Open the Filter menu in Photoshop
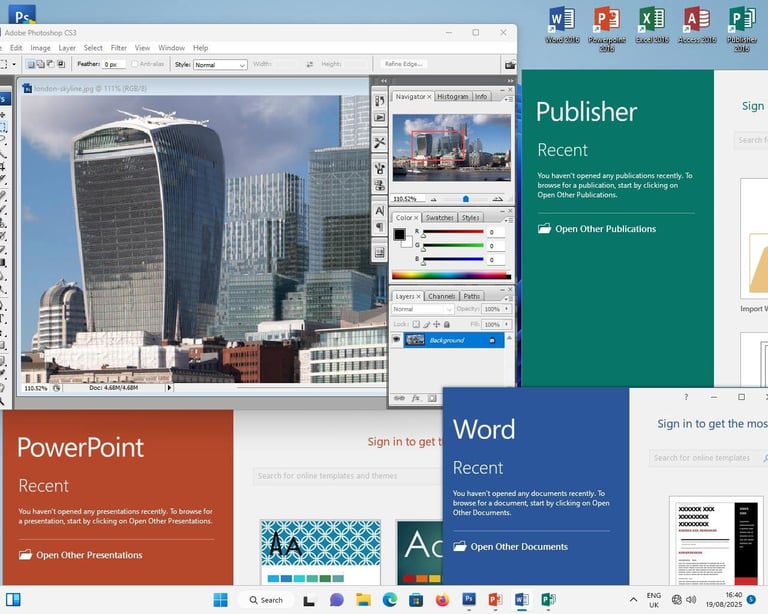Image resolution: width=768 pixels, height=614 pixels. point(119,47)
